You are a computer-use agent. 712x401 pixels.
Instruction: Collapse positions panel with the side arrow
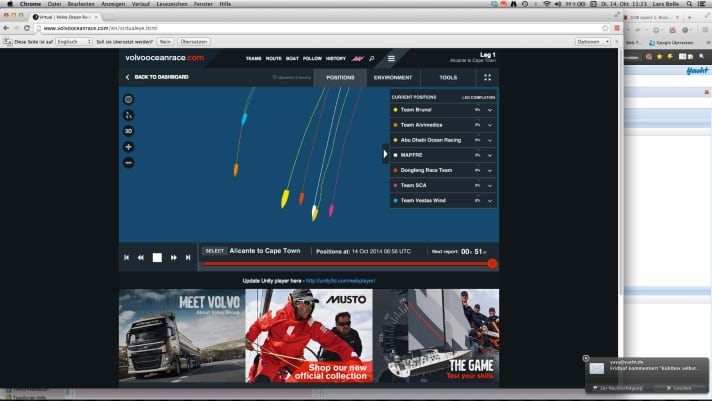click(x=385, y=154)
